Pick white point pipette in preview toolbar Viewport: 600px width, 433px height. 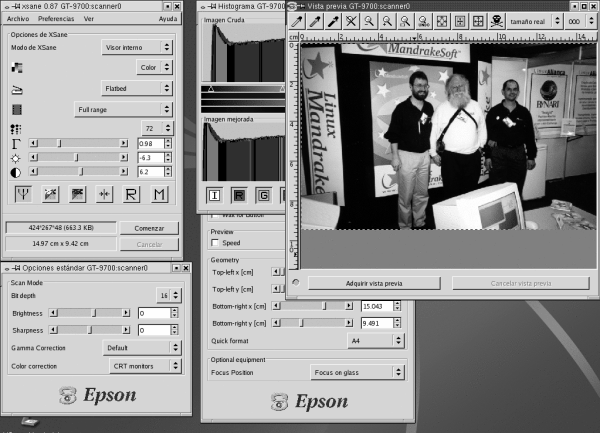297,21
